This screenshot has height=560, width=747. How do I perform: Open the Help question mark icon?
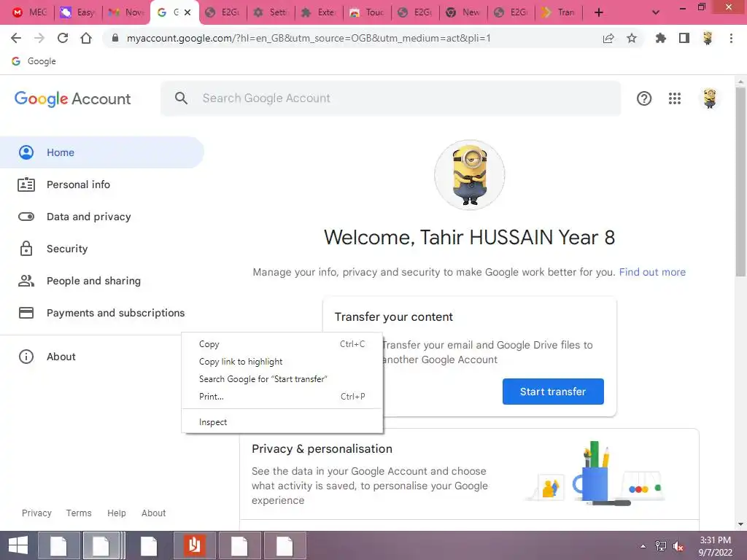644,98
